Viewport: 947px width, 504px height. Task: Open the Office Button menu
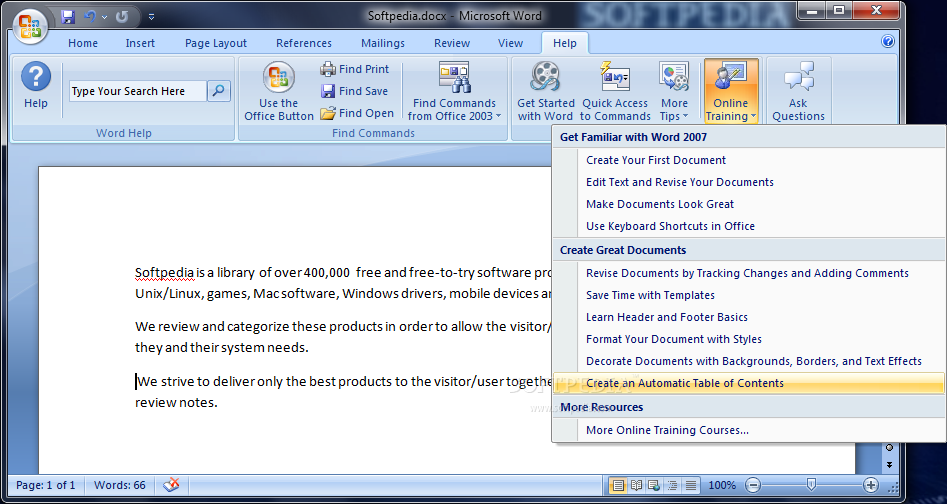pos(30,26)
